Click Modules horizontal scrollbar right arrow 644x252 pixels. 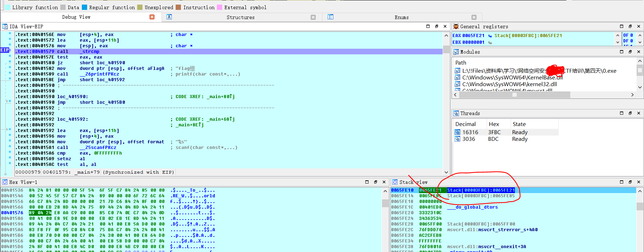632,95
